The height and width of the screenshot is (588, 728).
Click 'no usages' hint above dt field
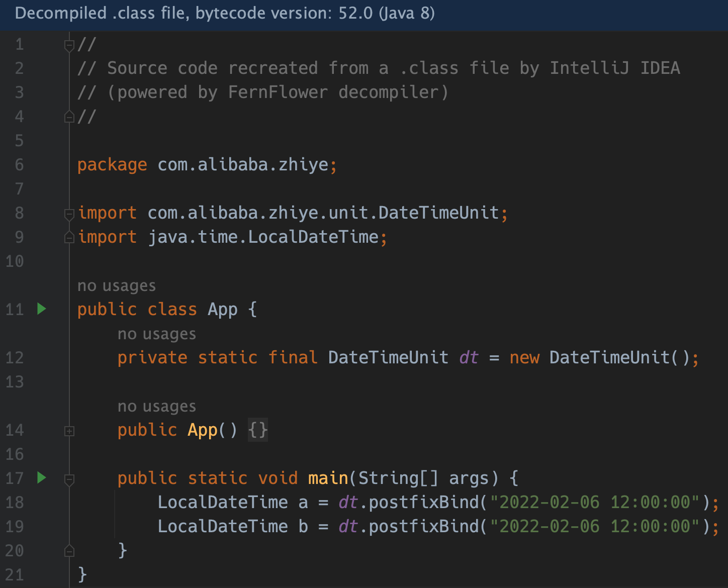click(157, 334)
